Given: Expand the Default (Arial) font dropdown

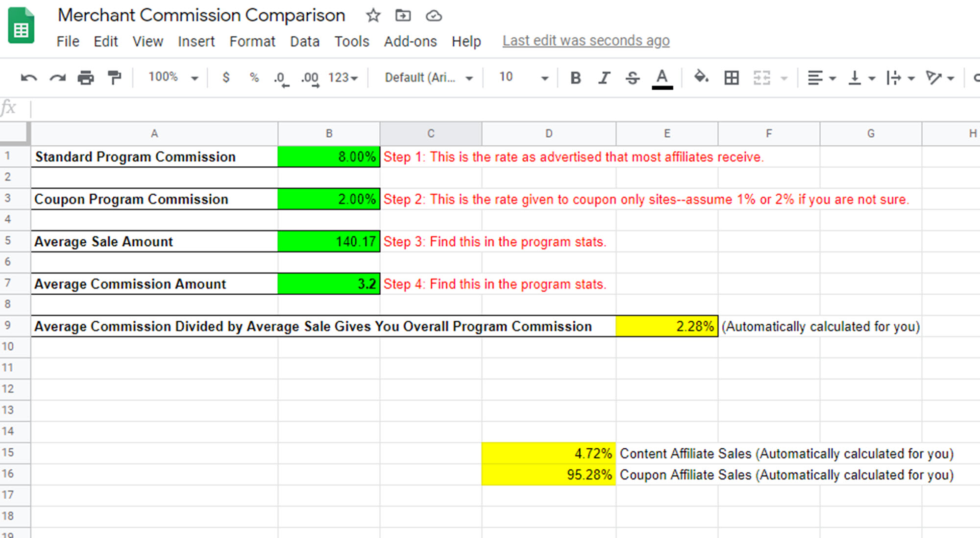Looking at the screenshot, I should (428, 77).
